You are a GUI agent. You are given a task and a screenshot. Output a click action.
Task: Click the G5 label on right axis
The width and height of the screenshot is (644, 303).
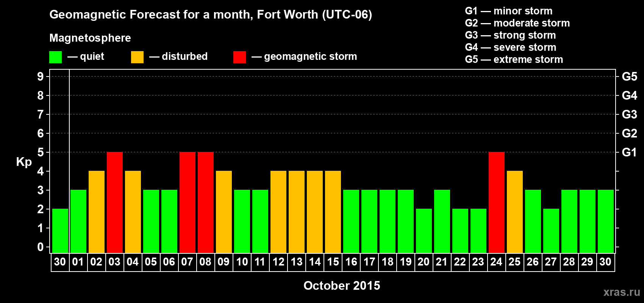629,77
